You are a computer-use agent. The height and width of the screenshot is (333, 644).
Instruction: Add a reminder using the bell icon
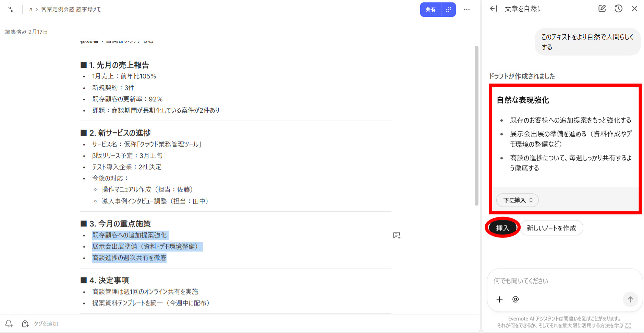pos(9,323)
